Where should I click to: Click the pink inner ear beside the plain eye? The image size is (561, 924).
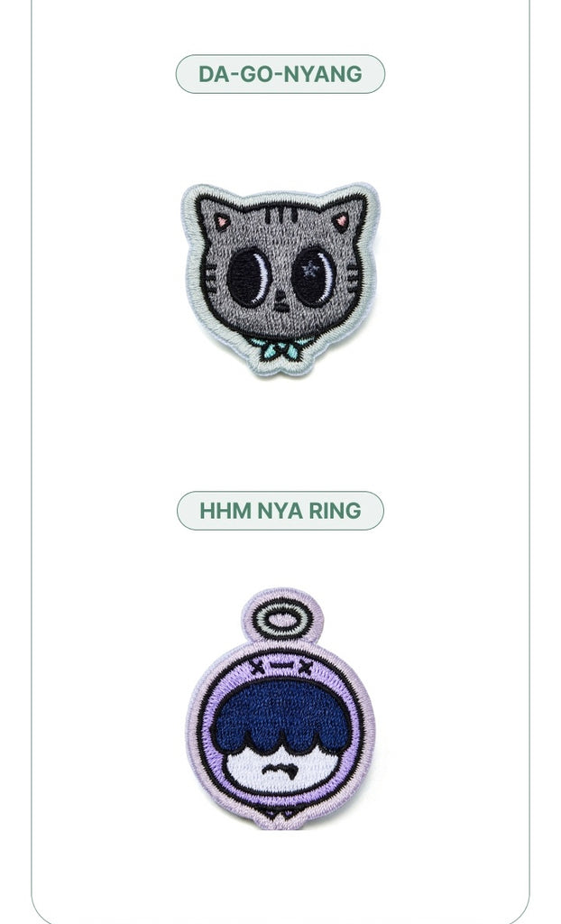[x=222, y=222]
